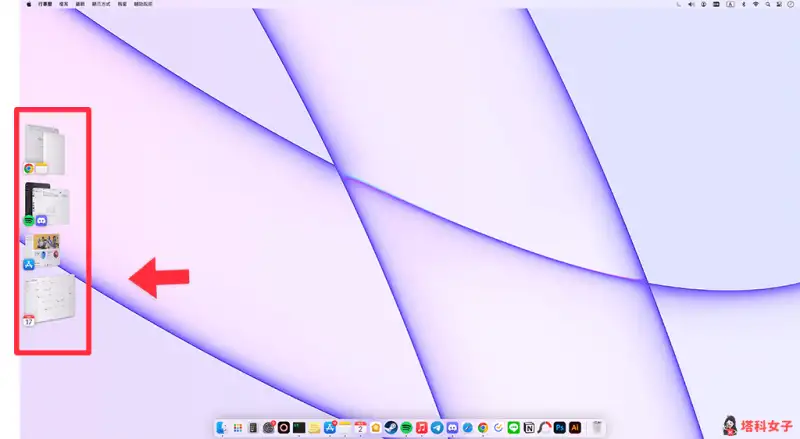
Task: Open the Apple menu
Action: click(29, 4)
